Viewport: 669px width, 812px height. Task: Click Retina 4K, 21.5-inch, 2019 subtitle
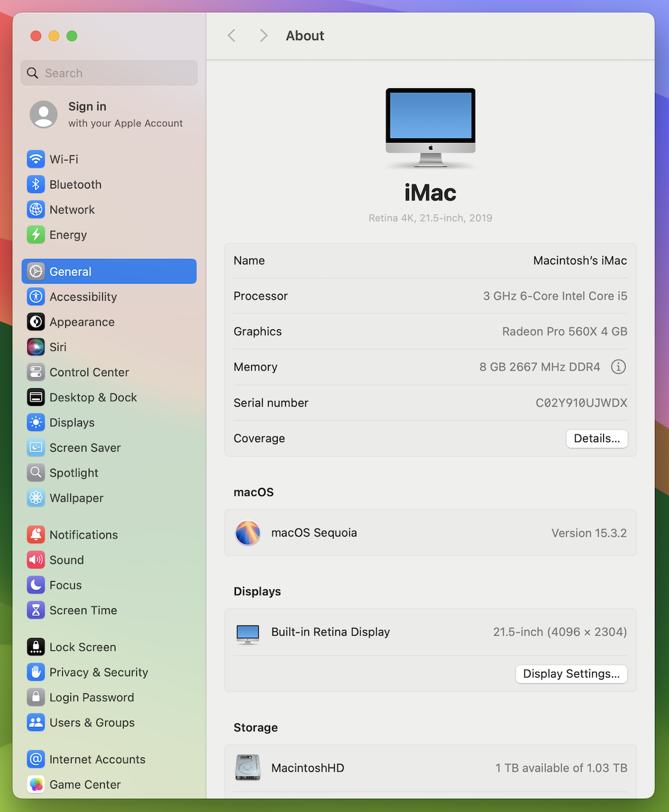click(431, 218)
